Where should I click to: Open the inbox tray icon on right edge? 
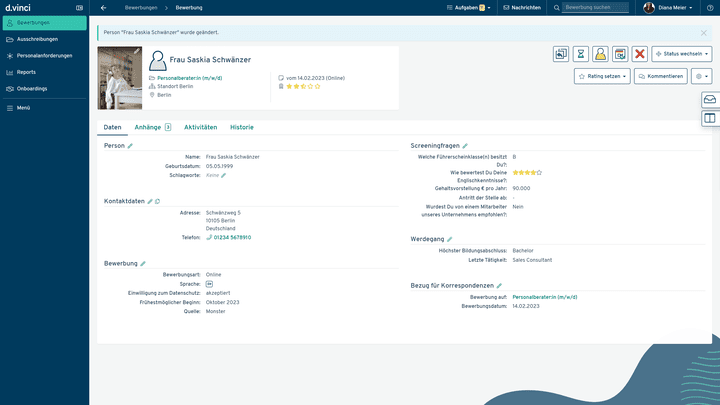(709, 100)
